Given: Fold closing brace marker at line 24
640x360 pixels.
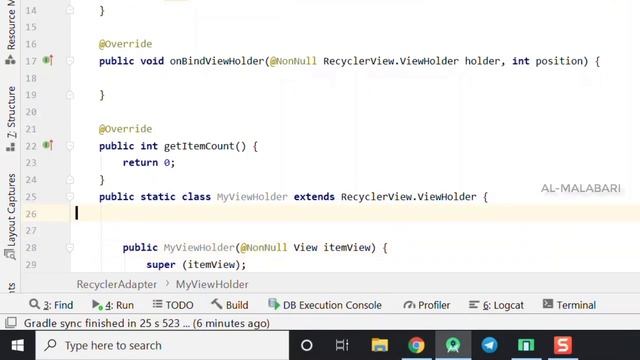Looking at the screenshot, I should coord(70,180).
